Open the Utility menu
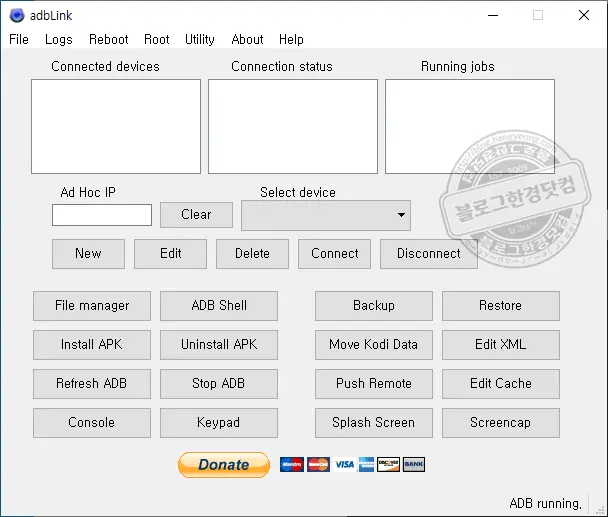This screenshot has height=517, width=608. 200,39
